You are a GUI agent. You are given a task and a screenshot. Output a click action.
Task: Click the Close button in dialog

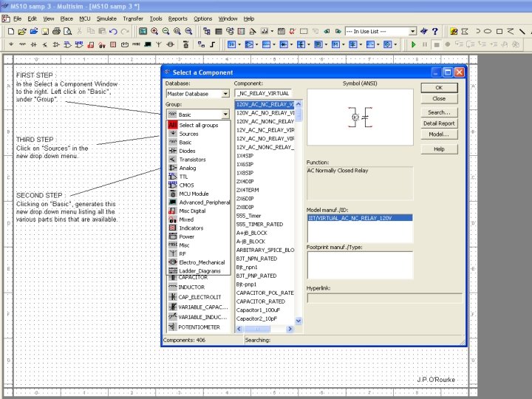click(x=439, y=99)
